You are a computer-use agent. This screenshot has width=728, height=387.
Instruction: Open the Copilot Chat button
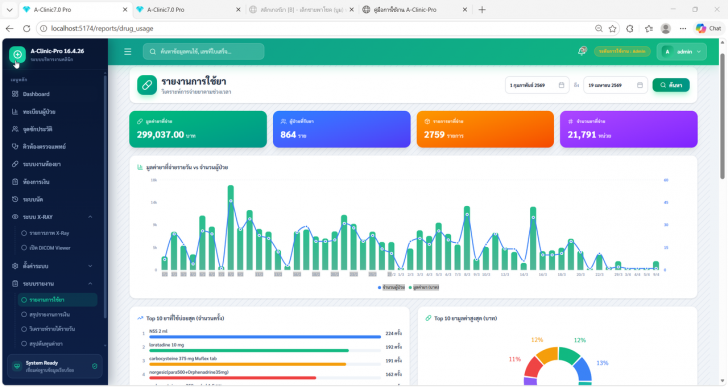click(x=709, y=28)
